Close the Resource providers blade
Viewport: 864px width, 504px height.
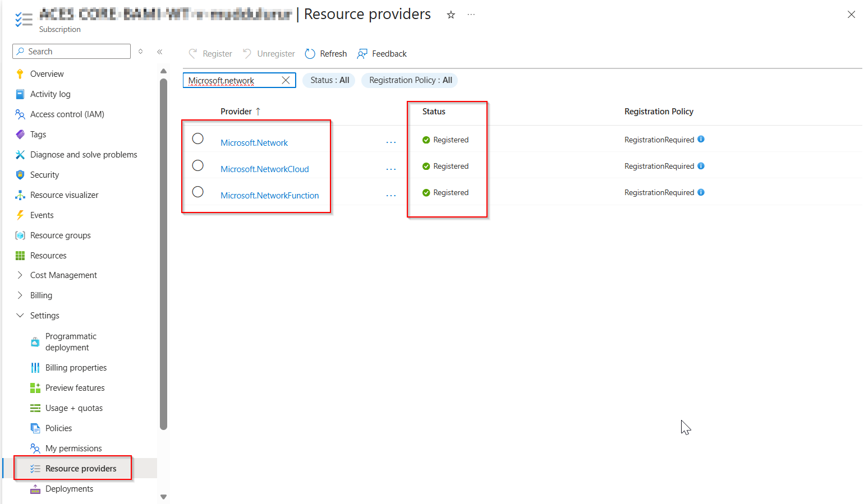tap(851, 15)
